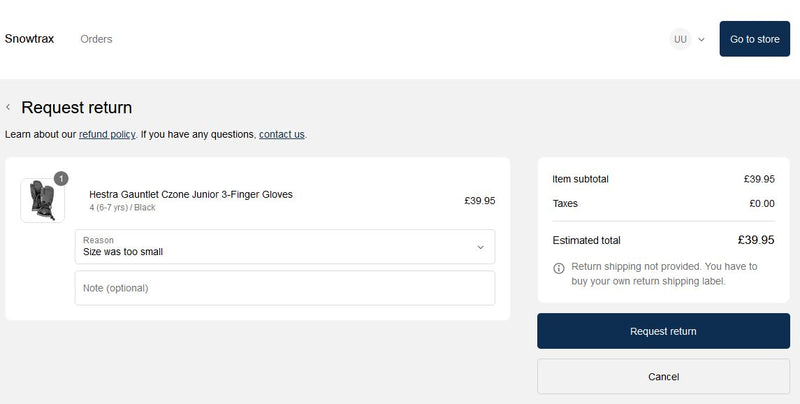Go to the Orders page
Image resolution: width=800 pixels, height=404 pixels.
point(96,39)
